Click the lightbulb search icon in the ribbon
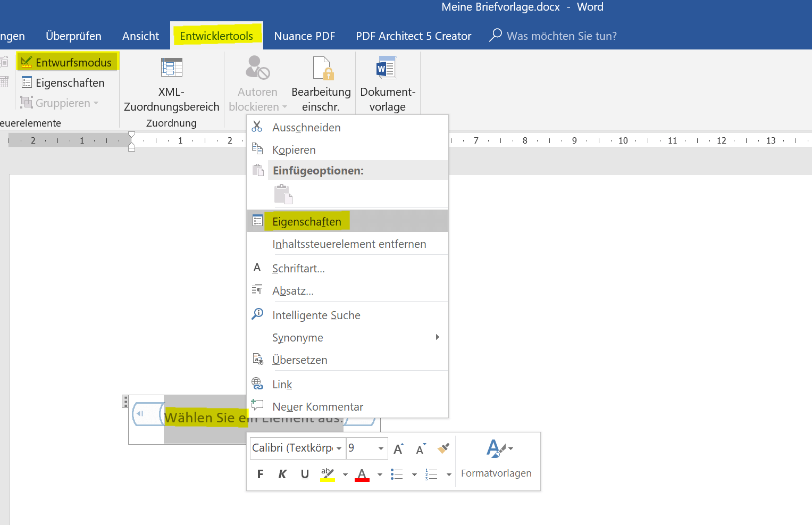 496,35
